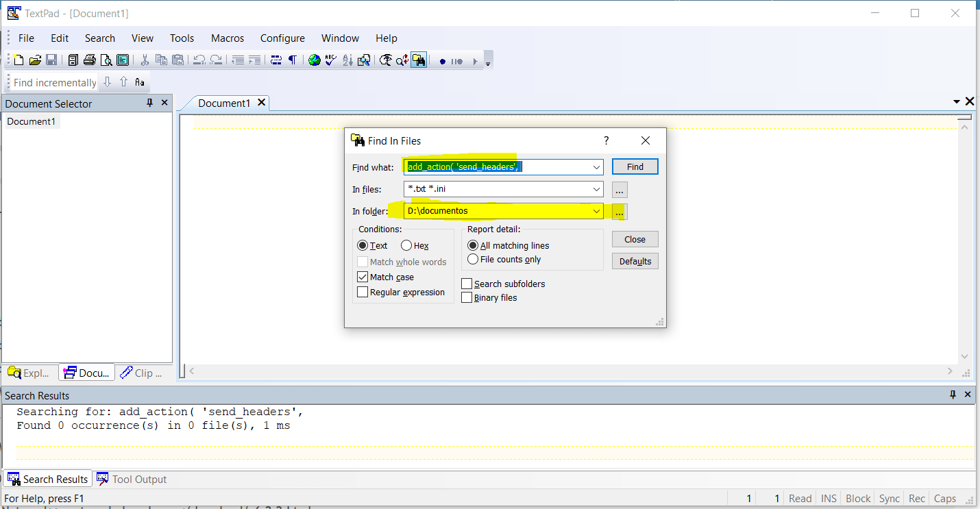Screen dimensions: 980x509
Task: Click the Outdent (unindent) icon
Action: click(238, 60)
